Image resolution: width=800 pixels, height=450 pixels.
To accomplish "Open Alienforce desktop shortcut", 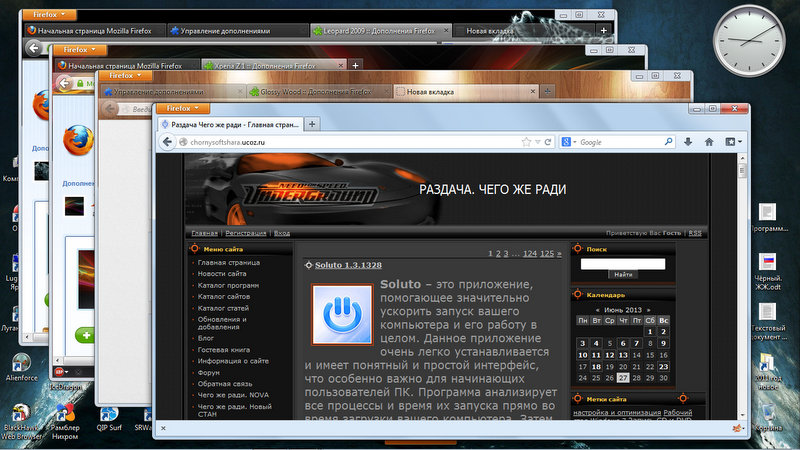I will pyautogui.click(x=21, y=367).
